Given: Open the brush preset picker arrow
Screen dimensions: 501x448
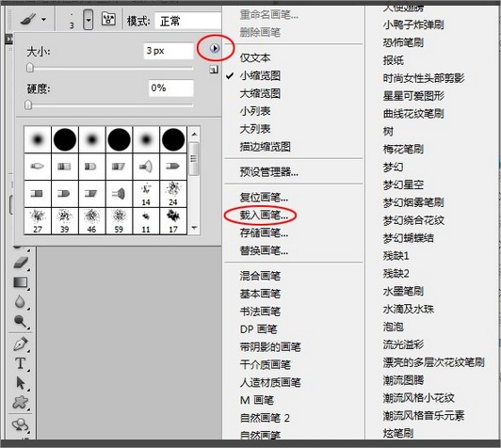Looking at the screenshot, I should click(89, 20).
